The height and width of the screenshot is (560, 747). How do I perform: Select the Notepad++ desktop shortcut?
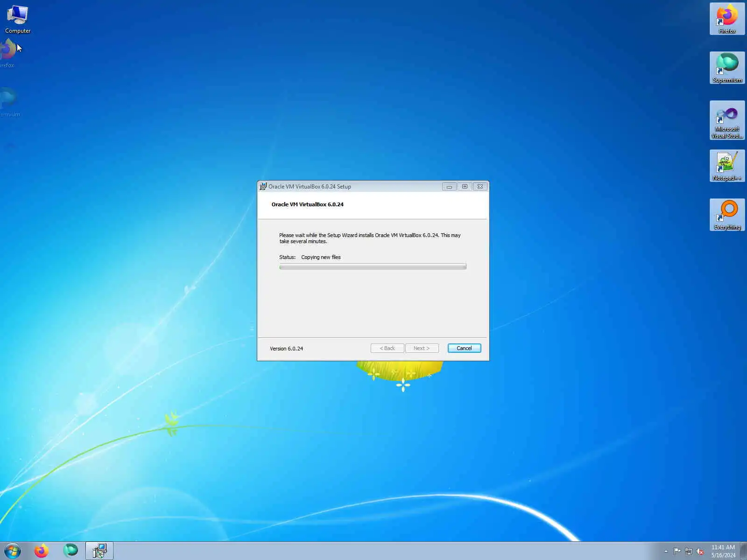pyautogui.click(x=727, y=166)
